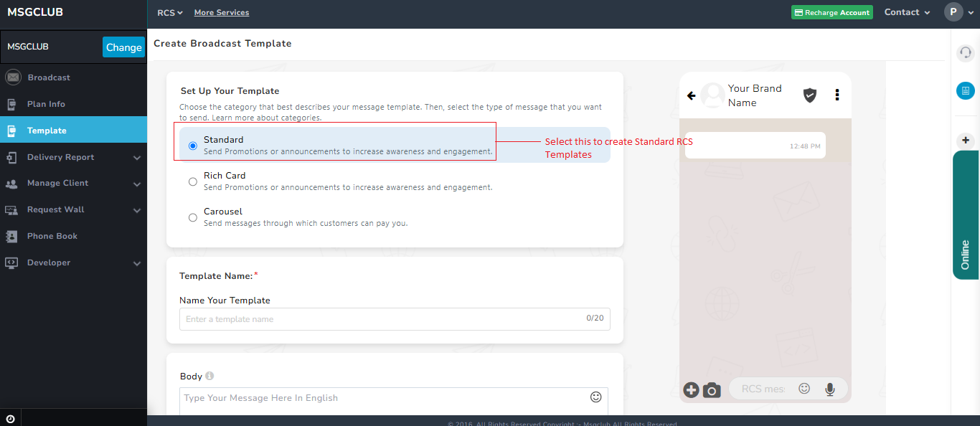The height and width of the screenshot is (426, 980).
Task: Open the Phone Book section
Action: tap(50, 236)
